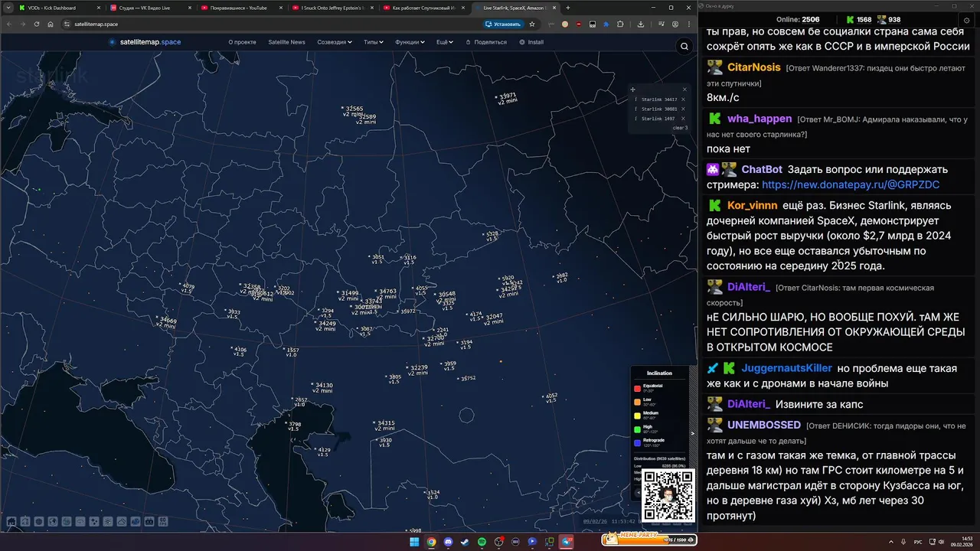Show info for Starlink 30881
This screenshot has width=980, height=551.
635,109
